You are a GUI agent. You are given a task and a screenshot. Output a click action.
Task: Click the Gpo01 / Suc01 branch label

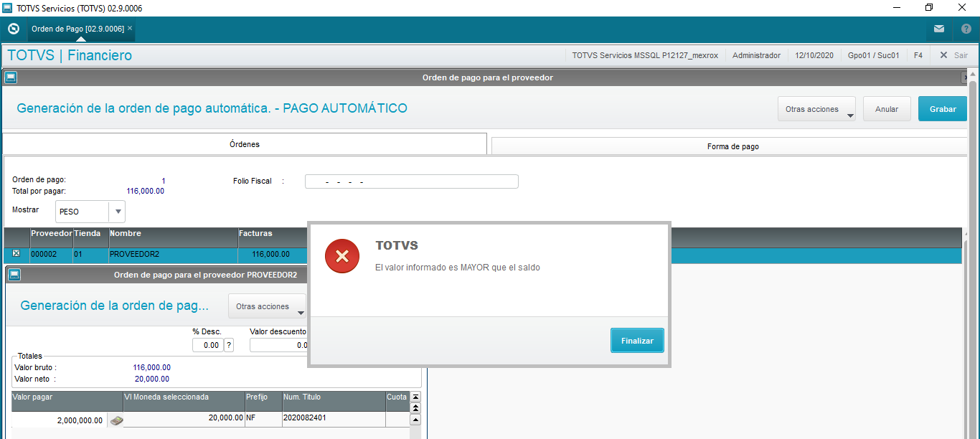tap(873, 55)
